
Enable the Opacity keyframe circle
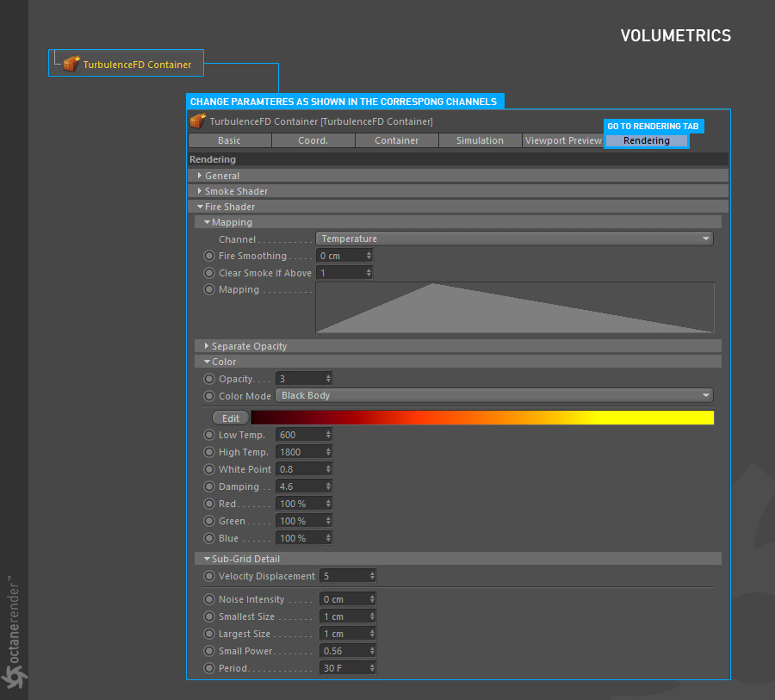click(x=209, y=379)
